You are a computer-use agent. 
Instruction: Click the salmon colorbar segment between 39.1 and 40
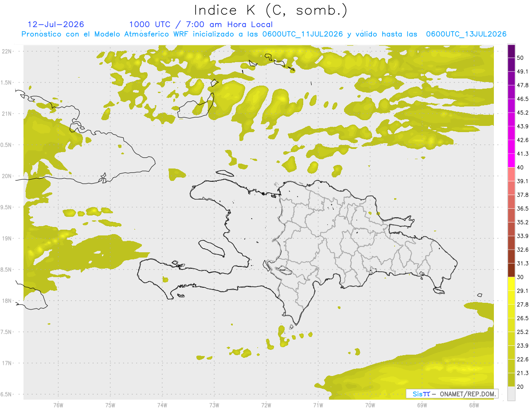pos(511,174)
